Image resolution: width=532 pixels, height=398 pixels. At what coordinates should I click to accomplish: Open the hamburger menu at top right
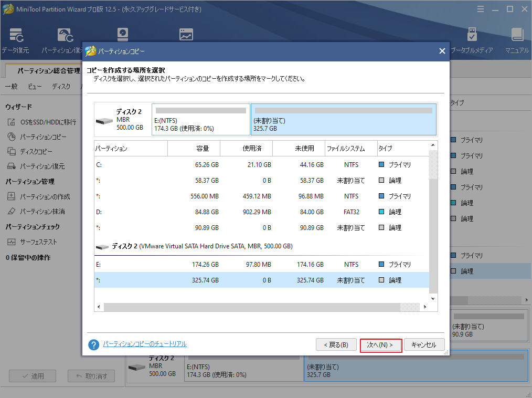[481, 8]
